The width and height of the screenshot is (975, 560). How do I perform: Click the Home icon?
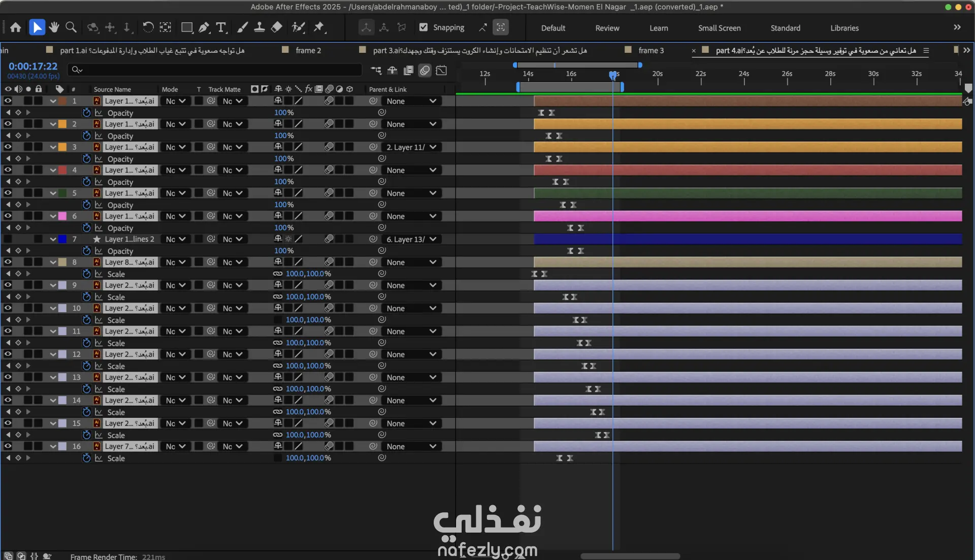[x=16, y=27]
